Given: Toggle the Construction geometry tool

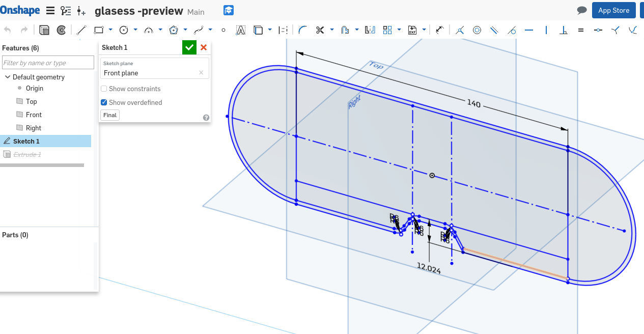Looking at the screenshot, I should click(x=283, y=30).
